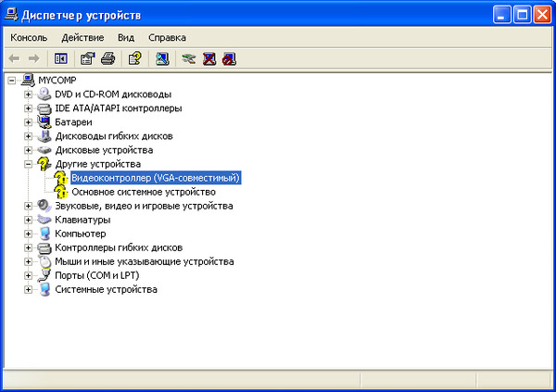
Task: Click the Системные устройства monitor icon
Action: tap(44, 289)
